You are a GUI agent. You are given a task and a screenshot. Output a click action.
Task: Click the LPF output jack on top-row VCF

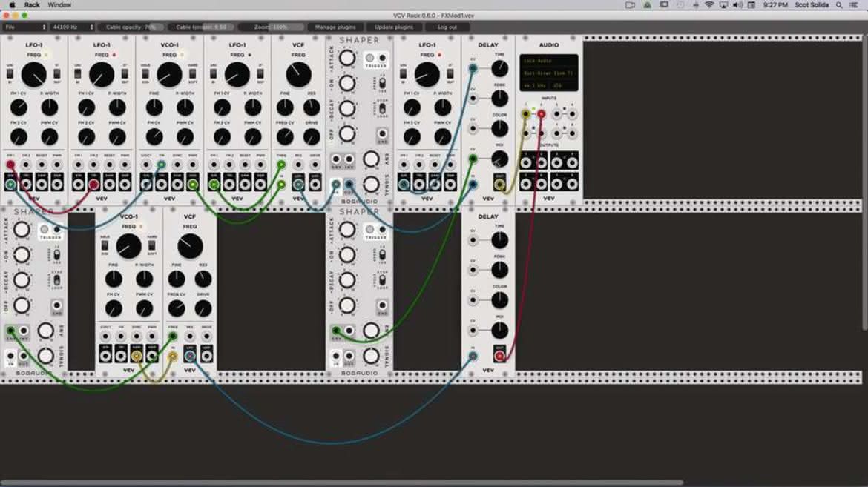click(298, 184)
